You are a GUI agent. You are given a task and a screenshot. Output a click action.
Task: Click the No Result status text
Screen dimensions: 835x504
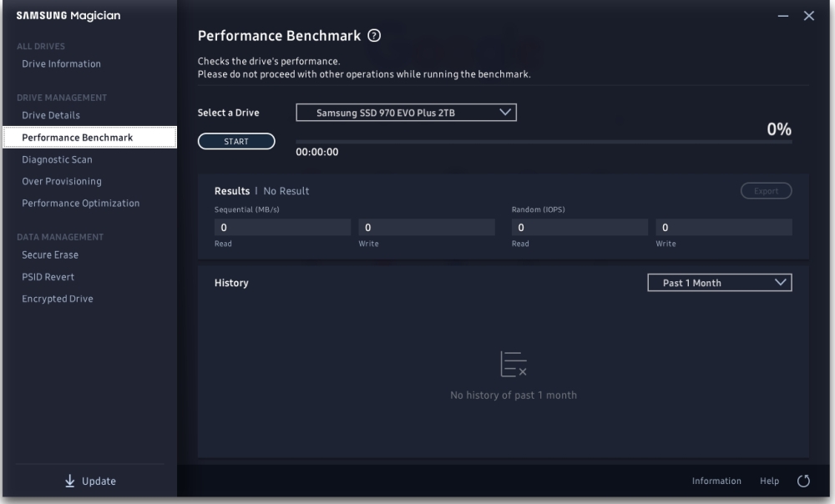pyautogui.click(x=286, y=191)
